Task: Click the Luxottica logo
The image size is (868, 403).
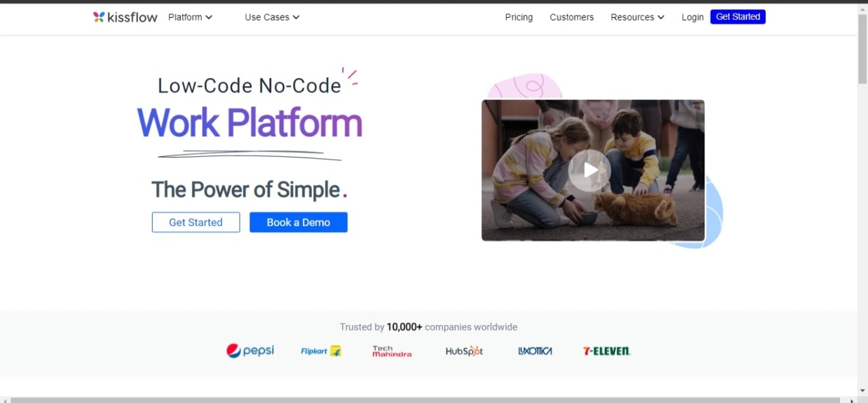Action: pos(535,351)
